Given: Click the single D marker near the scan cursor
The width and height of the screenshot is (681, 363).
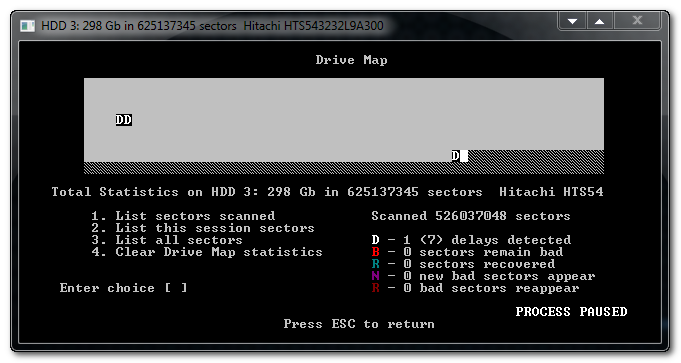Looking at the screenshot, I should [x=455, y=156].
